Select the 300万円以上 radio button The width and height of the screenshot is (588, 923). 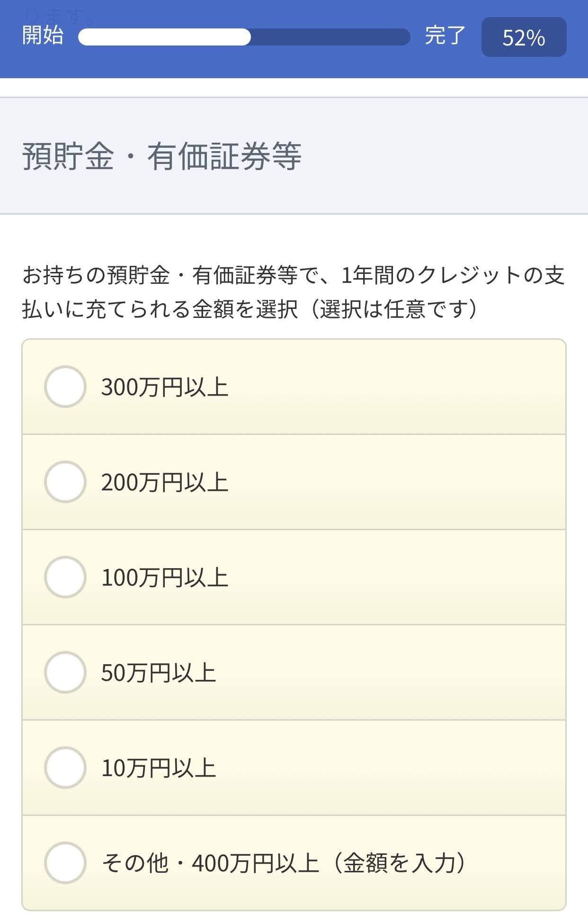pos(65,387)
